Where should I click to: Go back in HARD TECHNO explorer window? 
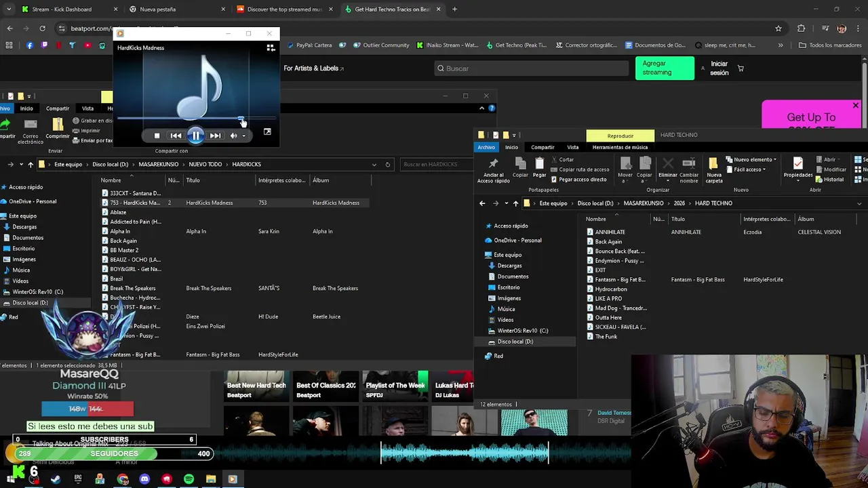482,203
